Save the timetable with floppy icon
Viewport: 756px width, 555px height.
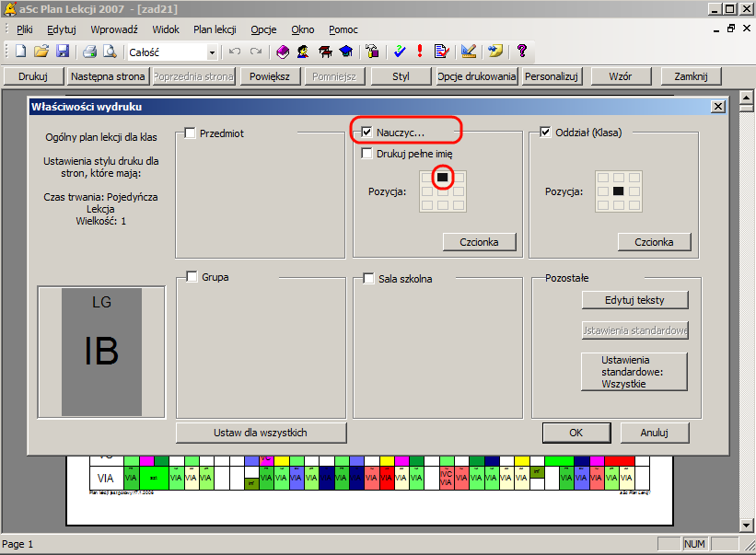point(63,51)
